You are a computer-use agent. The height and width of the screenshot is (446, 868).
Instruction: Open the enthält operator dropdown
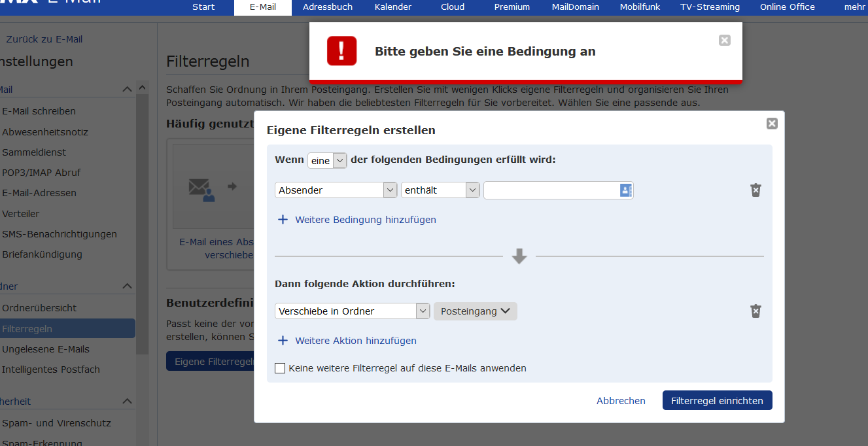[440, 190]
